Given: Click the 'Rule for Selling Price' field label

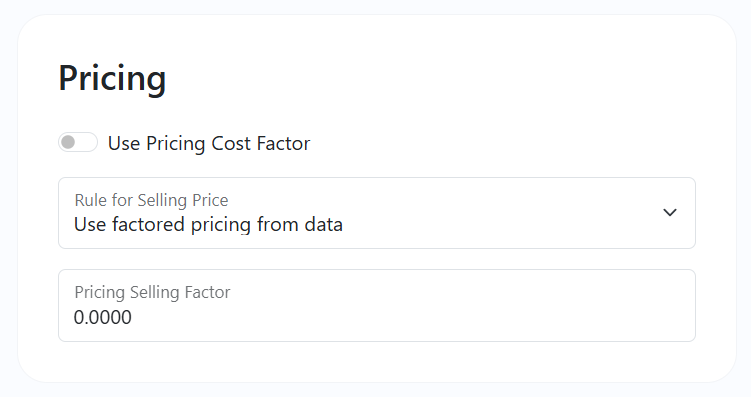Looking at the screenshot, I should click(x=151, y=200).
